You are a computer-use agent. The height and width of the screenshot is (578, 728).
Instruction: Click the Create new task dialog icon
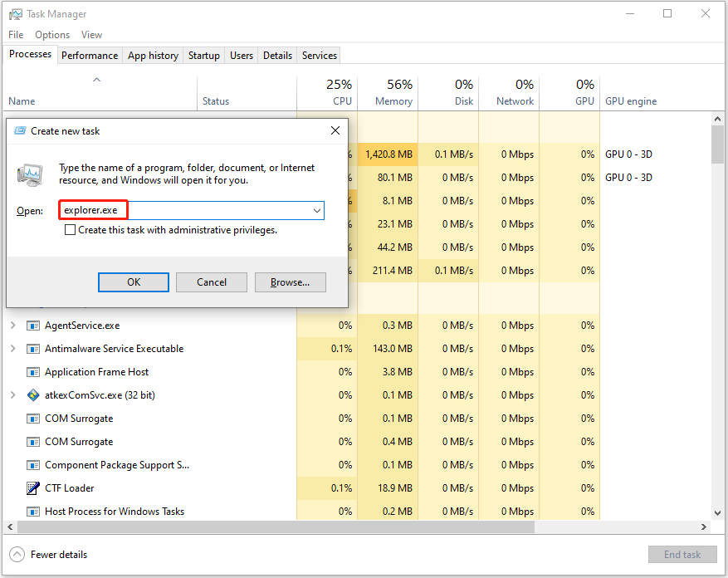coord(20,131)
